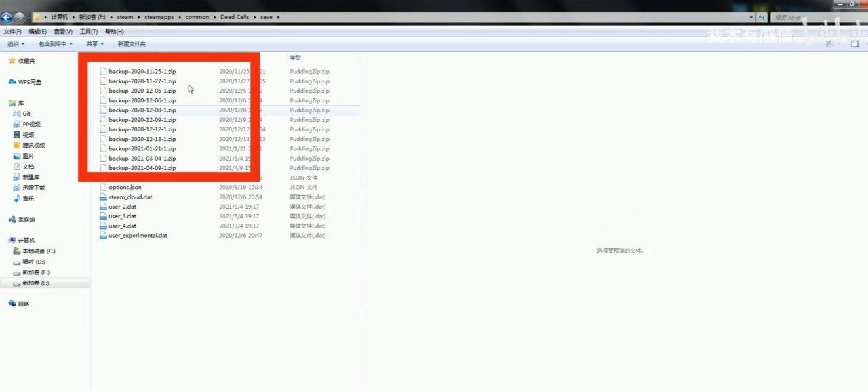Select 收藏夹 in the navigation pane

pyautogui.click(x=26, y=61)
